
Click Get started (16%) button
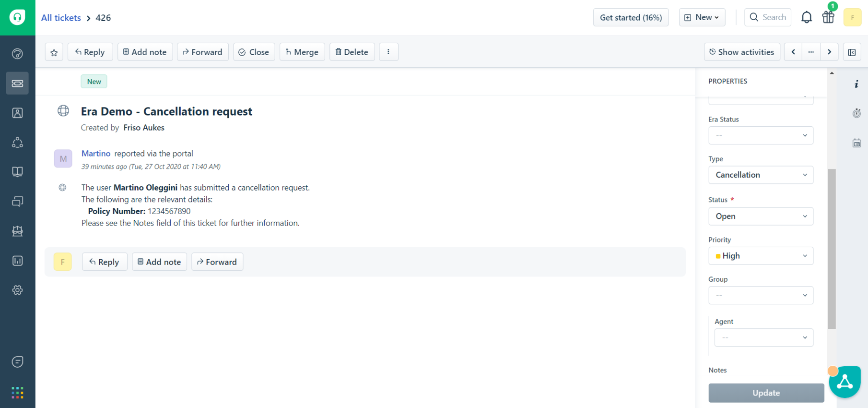pos(631,17)
